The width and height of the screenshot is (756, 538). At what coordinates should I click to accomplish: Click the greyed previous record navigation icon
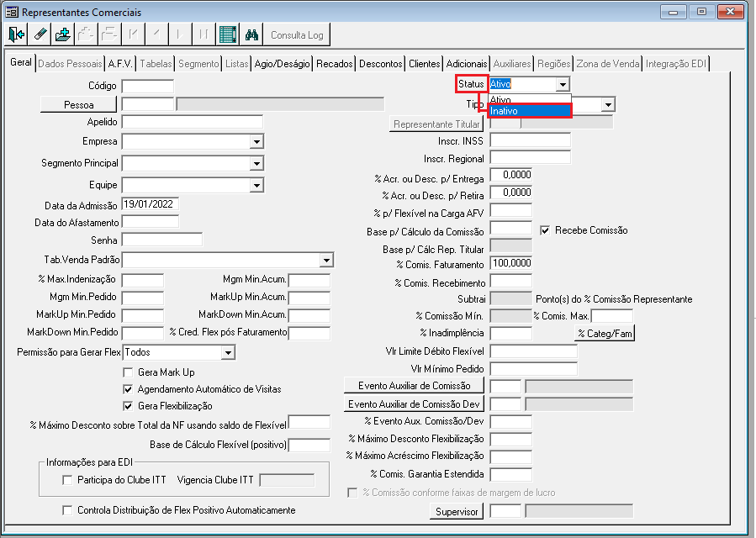[156, 34]
